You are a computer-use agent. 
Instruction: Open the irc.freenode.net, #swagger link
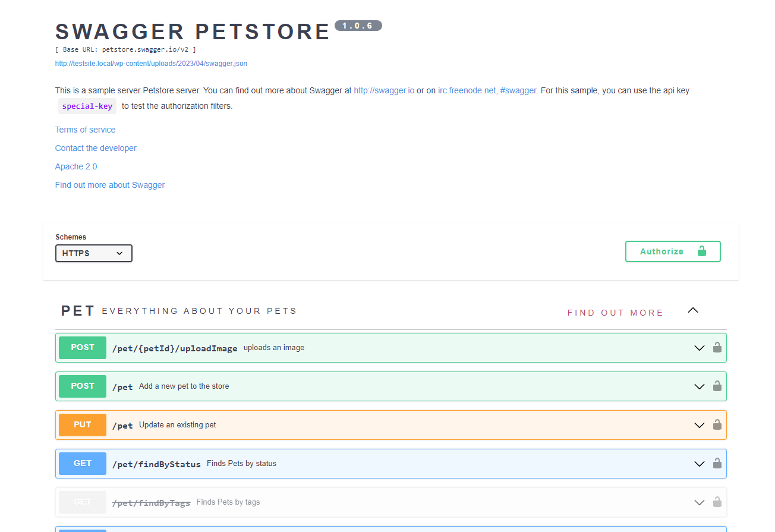[488, 91]
